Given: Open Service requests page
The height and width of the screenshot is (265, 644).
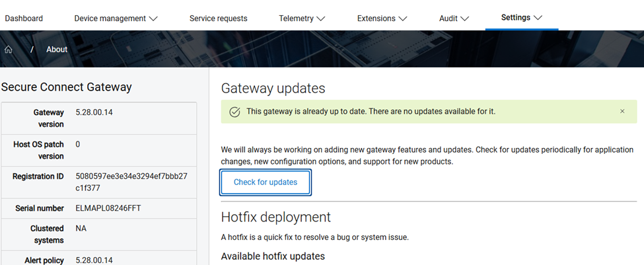Looking at the screenshot, I should click(219, 19).
